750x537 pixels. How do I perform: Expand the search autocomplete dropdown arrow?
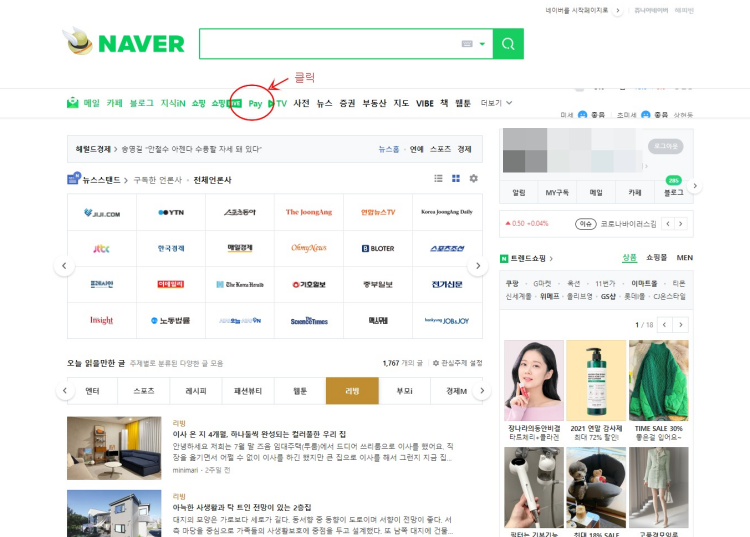click(482, 44)
